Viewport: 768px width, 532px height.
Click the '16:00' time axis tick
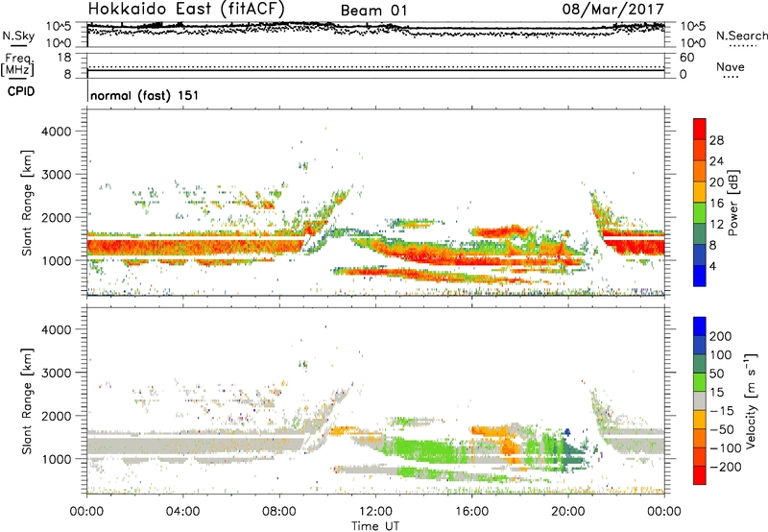[x=471, y=512]
